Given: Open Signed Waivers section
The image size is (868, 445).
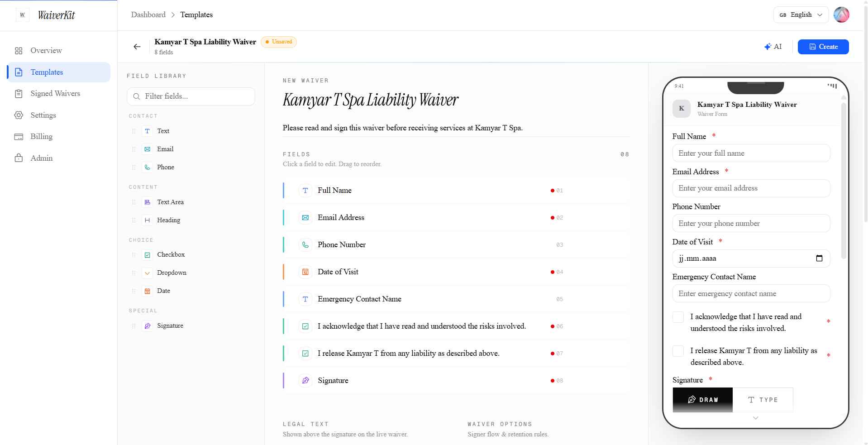Looking at the screenshot, I should (59, 94).
